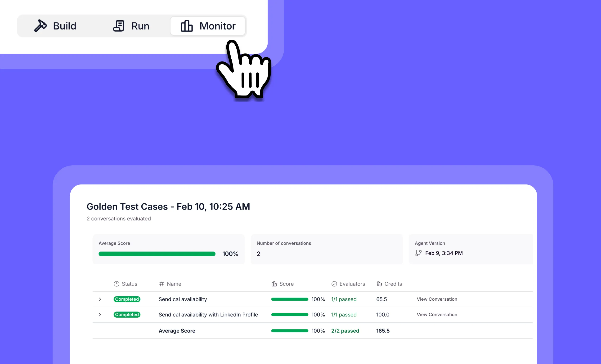The image size is (601, 364).
Task: Click the chart icon in Score header
Action: click(x=274, y=284)
